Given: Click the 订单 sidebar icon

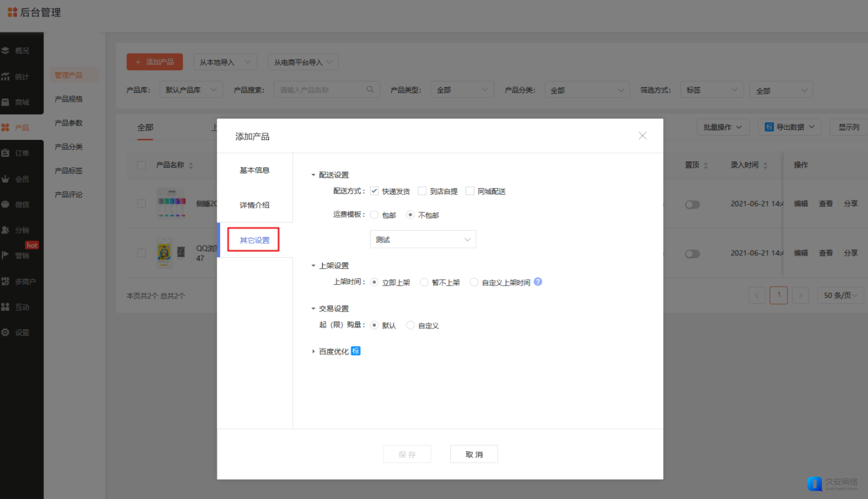Looking at the screenshot, I should tap(5, 153).
